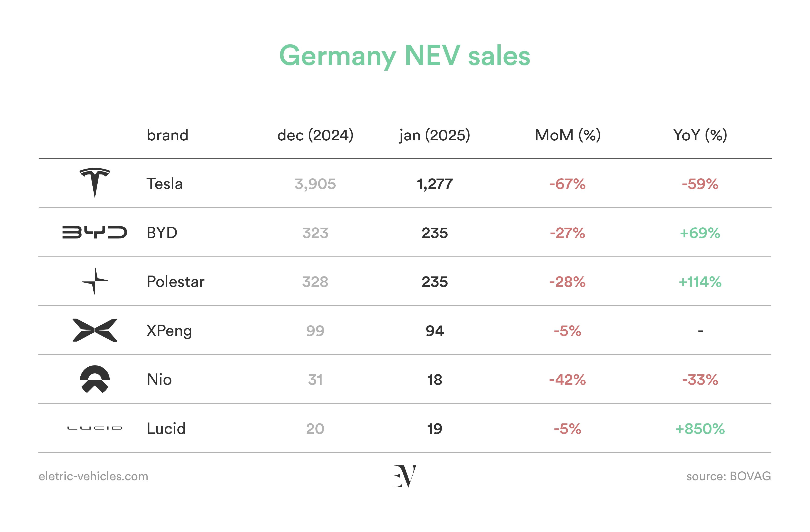Click the BYD logo icon

(x=95, y=232)
